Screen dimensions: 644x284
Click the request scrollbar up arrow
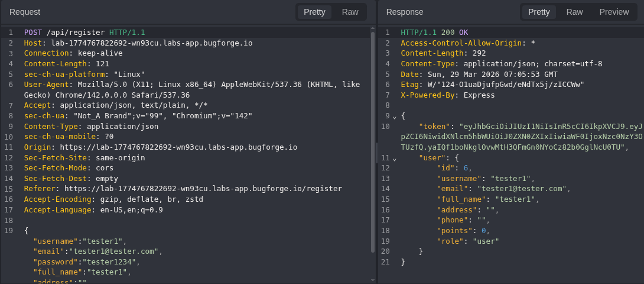click(373, 29)
